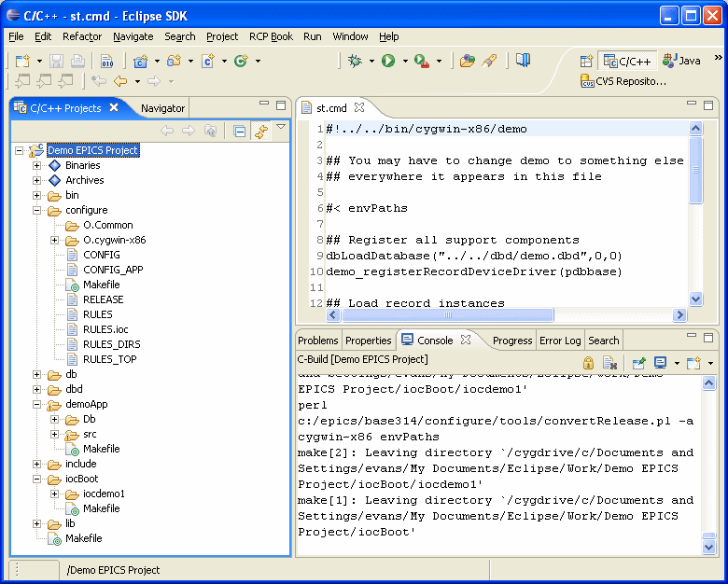This screenshot has width=728, height=584.
Task: Click the editor horizontal scrollbar thumb
Action: click(448, 315)
